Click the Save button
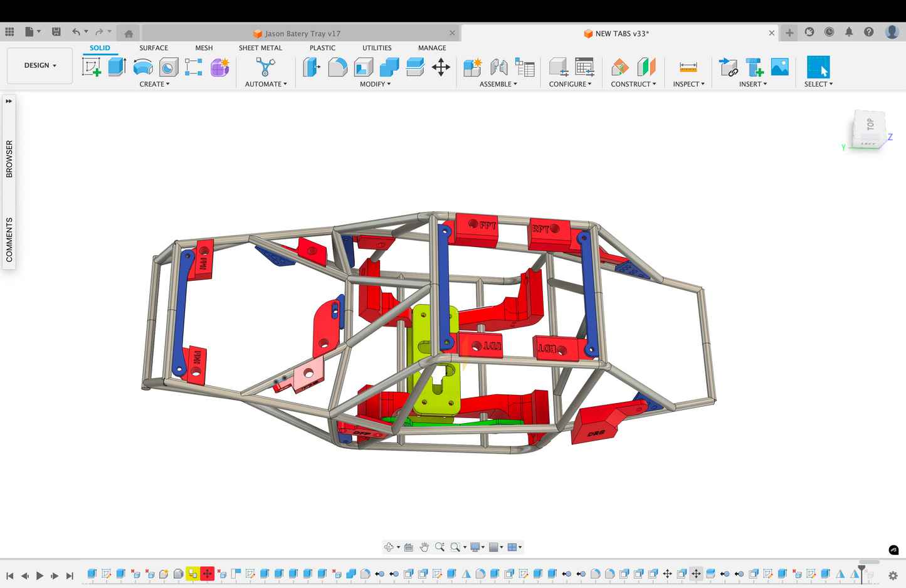Screen dimensions: 906x588 pos(56,32)
